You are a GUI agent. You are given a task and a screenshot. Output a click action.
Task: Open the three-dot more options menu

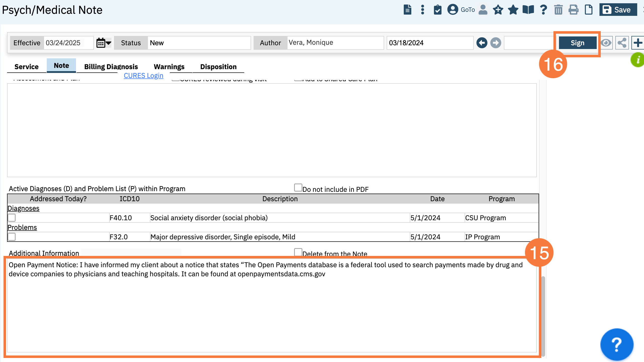(423, 10)
